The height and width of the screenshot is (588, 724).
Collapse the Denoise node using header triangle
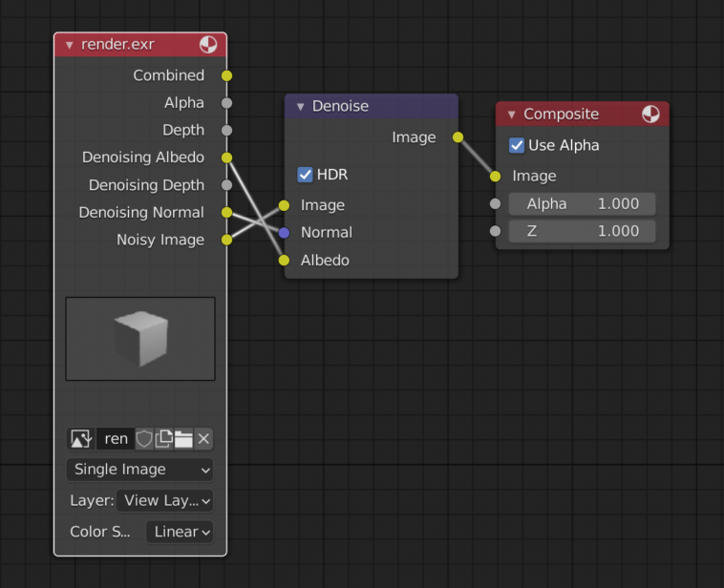pyautogui.click(x=300, y=107)
